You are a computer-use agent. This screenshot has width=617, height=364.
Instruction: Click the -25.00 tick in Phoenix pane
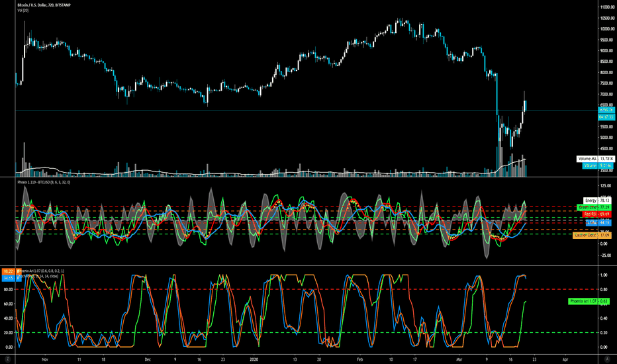tap(606, 255)
